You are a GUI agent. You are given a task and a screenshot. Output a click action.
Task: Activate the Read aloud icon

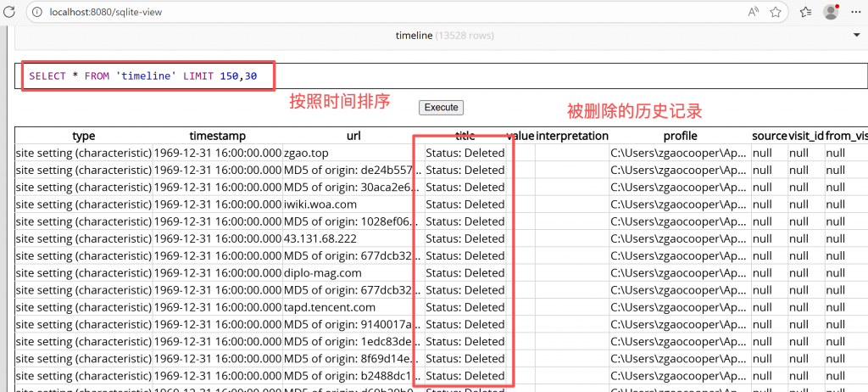pyautogui.click(x=753, y=12)
